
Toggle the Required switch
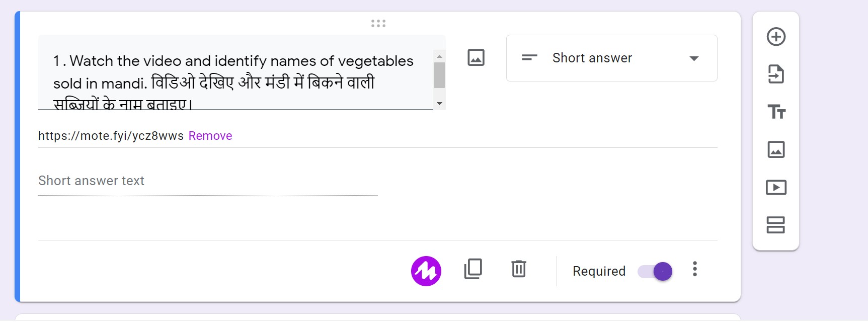click(653, 271)
